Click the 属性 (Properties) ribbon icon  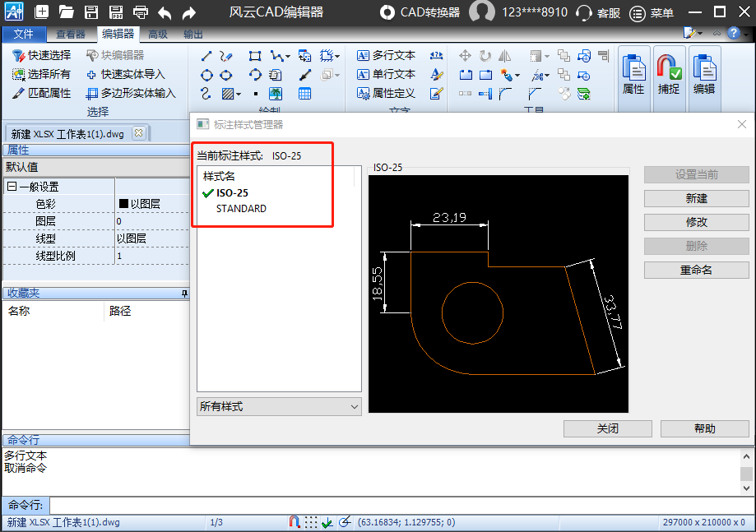(x=633, y=75)
